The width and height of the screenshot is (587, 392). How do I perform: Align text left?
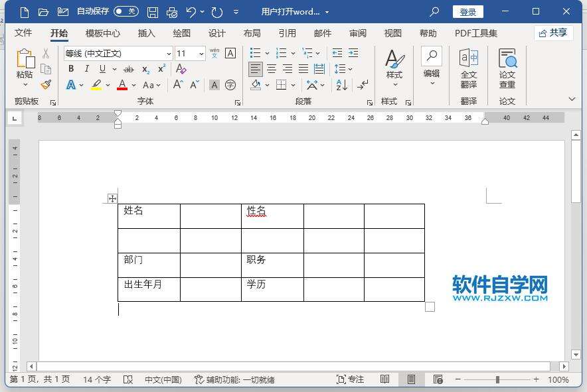(255, 69)
